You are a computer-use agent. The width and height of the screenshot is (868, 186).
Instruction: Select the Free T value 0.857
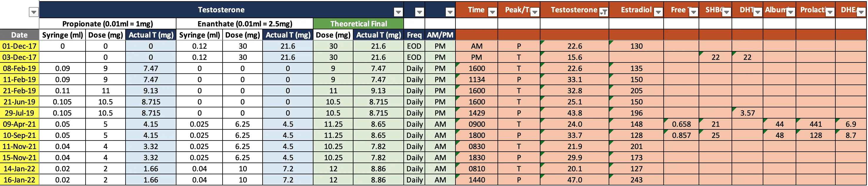click(681, 135)
